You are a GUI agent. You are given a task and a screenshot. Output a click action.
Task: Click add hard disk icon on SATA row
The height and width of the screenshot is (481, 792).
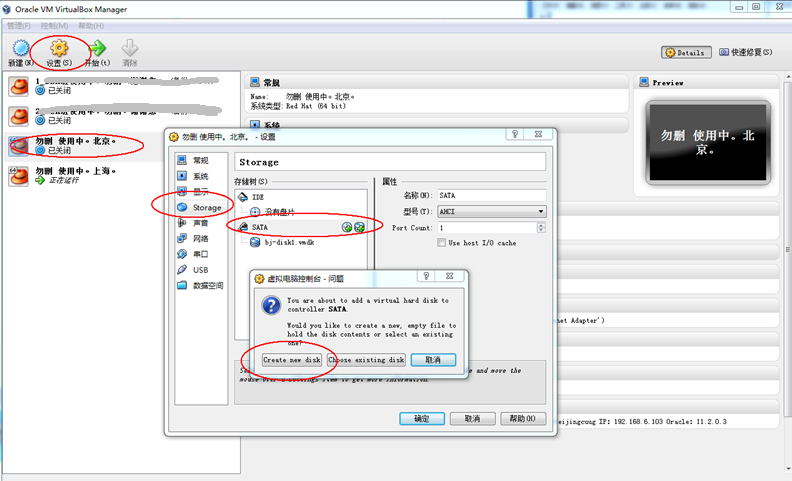pos(359,227)
